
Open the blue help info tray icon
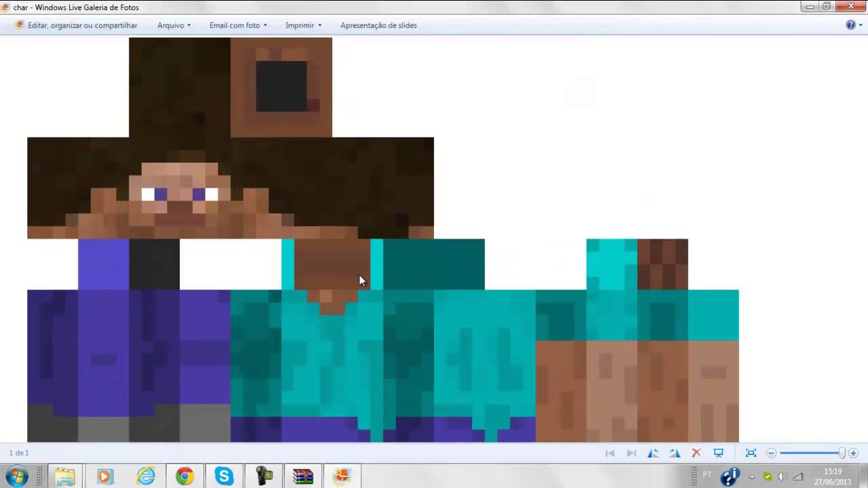point(730,476)
